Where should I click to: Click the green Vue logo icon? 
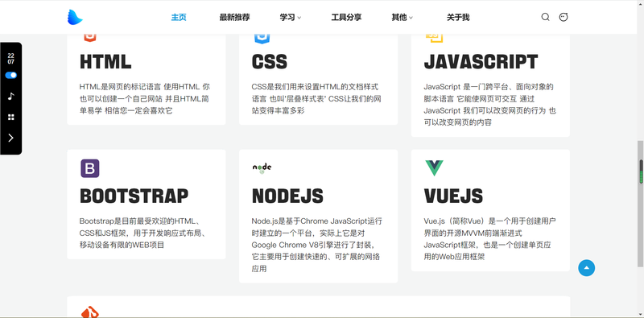click(434, 168)
